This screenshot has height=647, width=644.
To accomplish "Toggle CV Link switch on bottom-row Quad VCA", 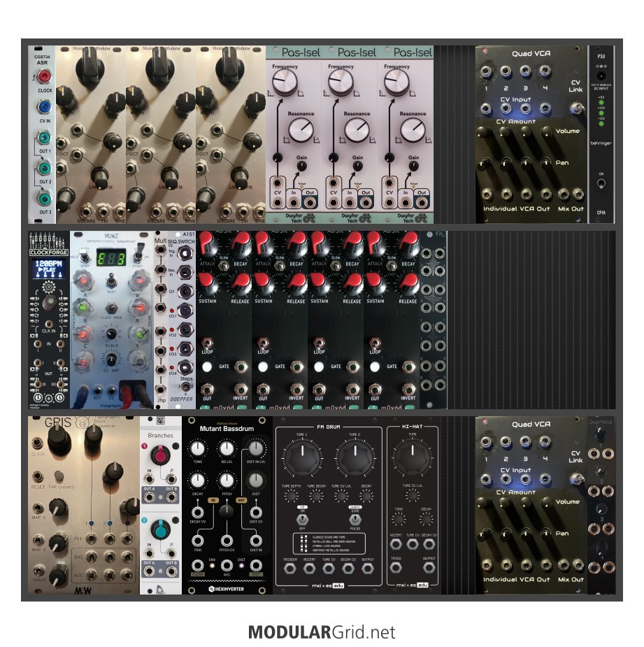I will pos(576,479).
